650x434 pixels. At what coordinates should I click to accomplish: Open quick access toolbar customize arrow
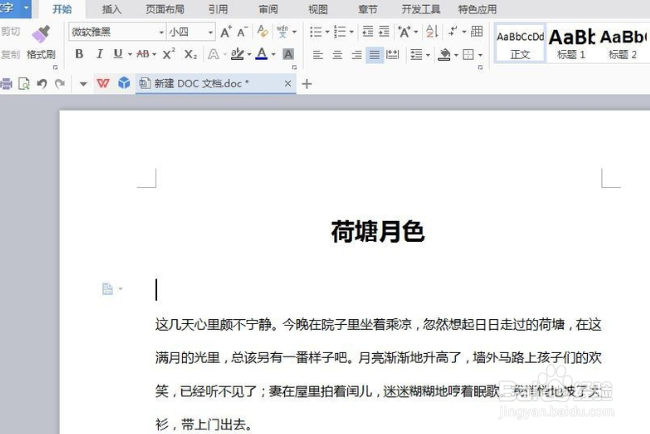coord(83,84)
